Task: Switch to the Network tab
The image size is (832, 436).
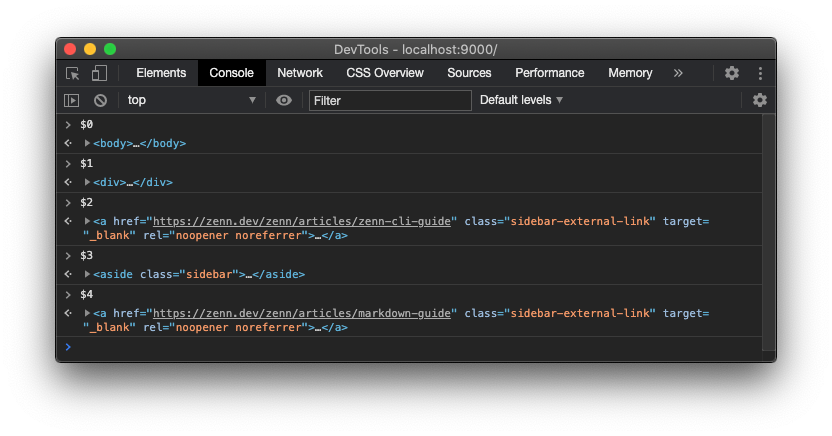Action: (300, 73)
